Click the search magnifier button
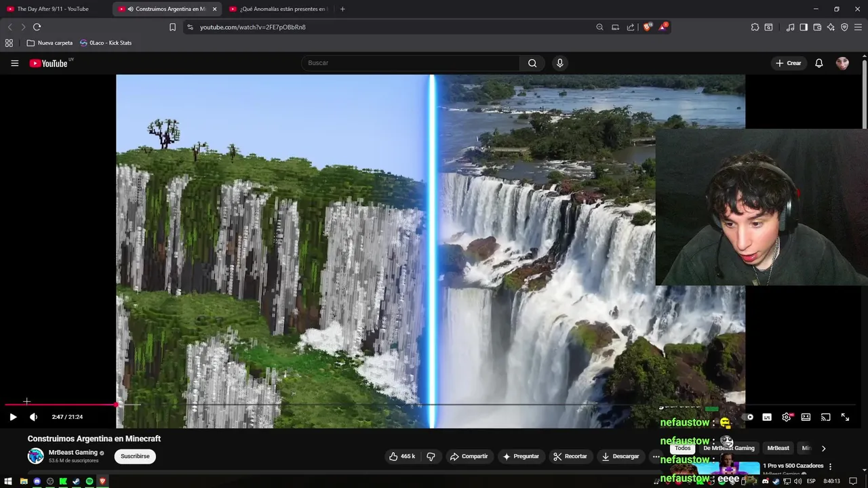This screenshot has height=488, width=868. [532, 63]
